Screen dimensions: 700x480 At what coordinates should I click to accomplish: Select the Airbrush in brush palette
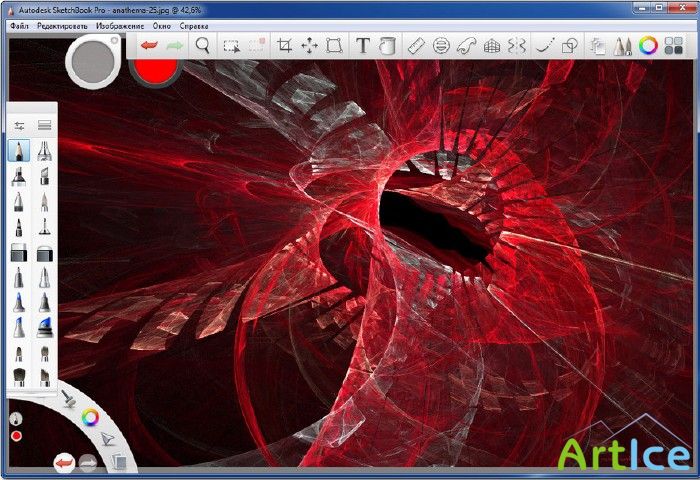tap(44, 150)
